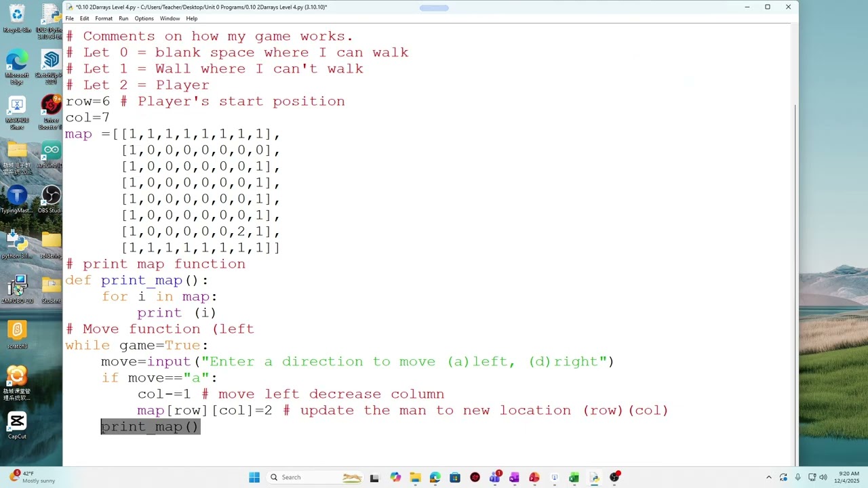The width and height of the screenshot is (868, 488).
Task: Open the clock showing 9:20 AM
Action: pyautogui.click(x=848, y=477)
